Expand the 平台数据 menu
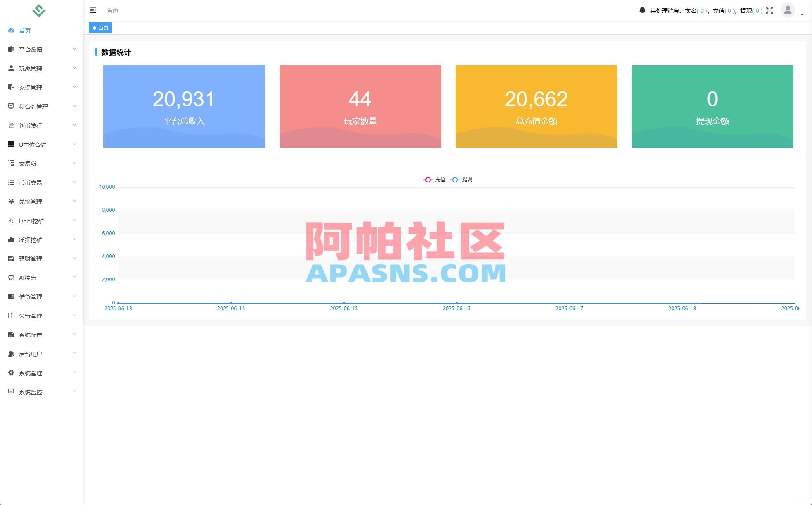812x505 pixels. tap(30, 49)
